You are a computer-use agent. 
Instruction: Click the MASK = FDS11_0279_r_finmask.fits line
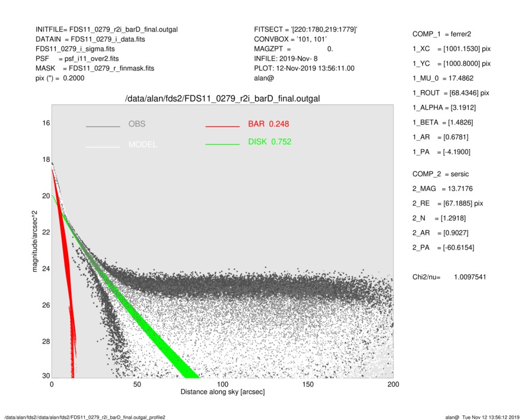(x=95, y=68)
